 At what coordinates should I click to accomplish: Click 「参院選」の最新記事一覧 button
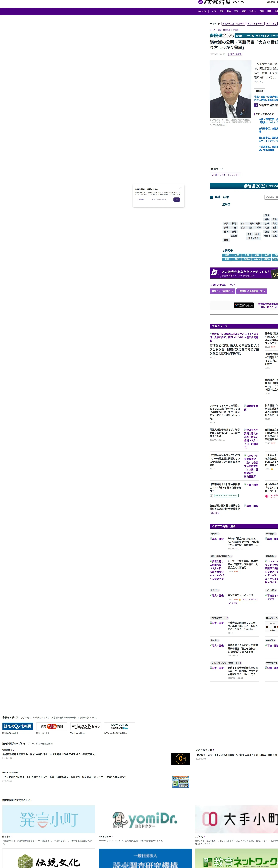[252, 291]
